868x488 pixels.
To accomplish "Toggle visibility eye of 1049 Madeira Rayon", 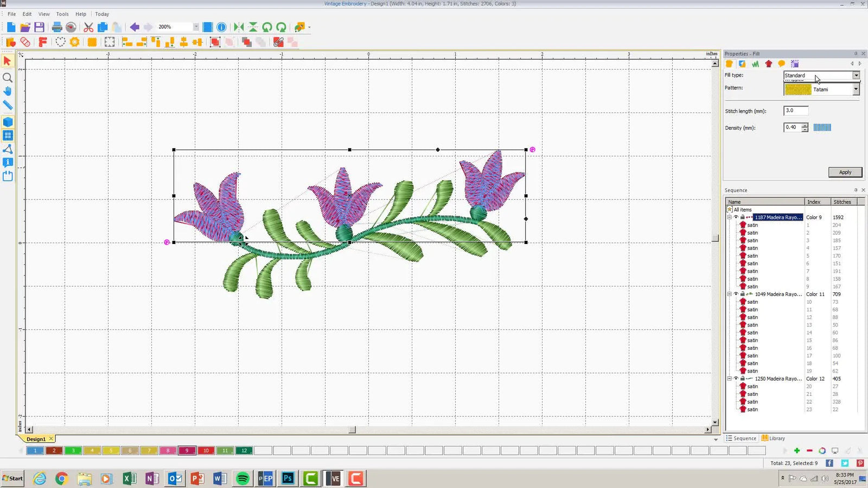I will click(x=736, y=294).
